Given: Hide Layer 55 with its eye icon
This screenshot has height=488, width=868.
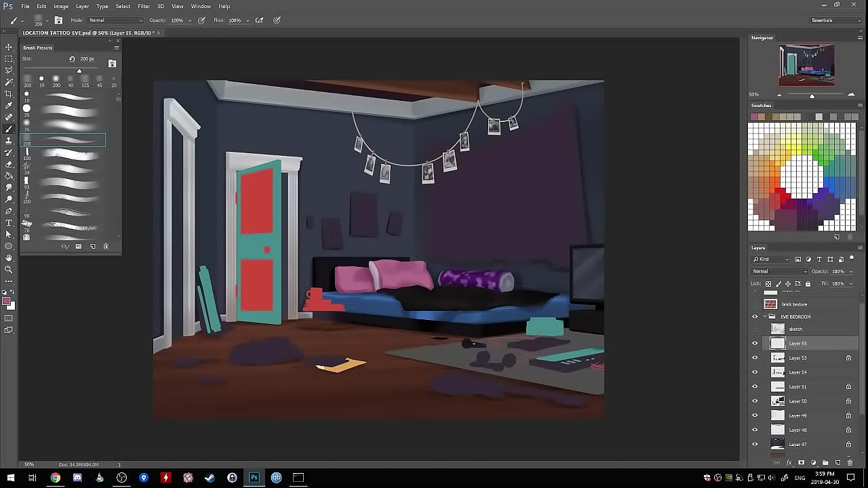Looking at the screenshot, I should point(755,344).
